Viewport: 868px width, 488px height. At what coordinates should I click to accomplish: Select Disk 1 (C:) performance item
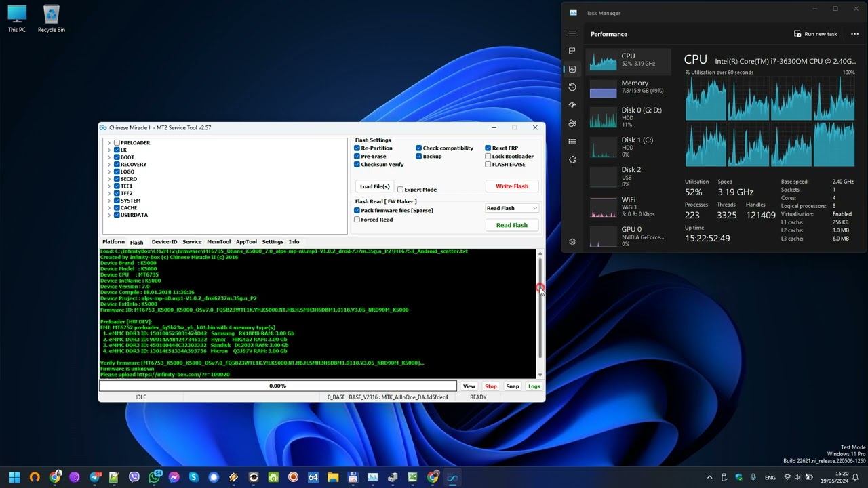coord(629,146)
